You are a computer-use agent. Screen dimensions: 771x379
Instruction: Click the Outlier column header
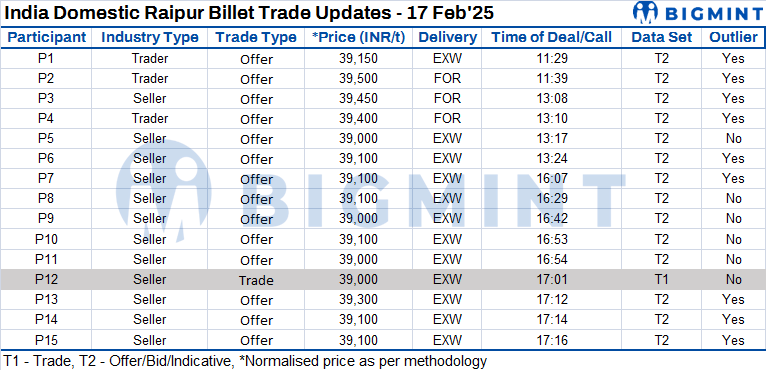[x=733, y=37]
